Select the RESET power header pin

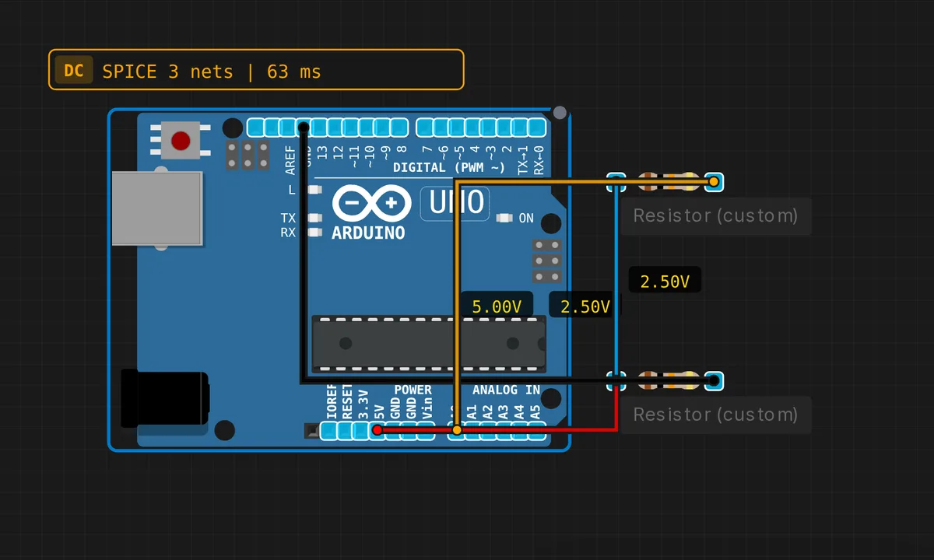tap(346, 430)
